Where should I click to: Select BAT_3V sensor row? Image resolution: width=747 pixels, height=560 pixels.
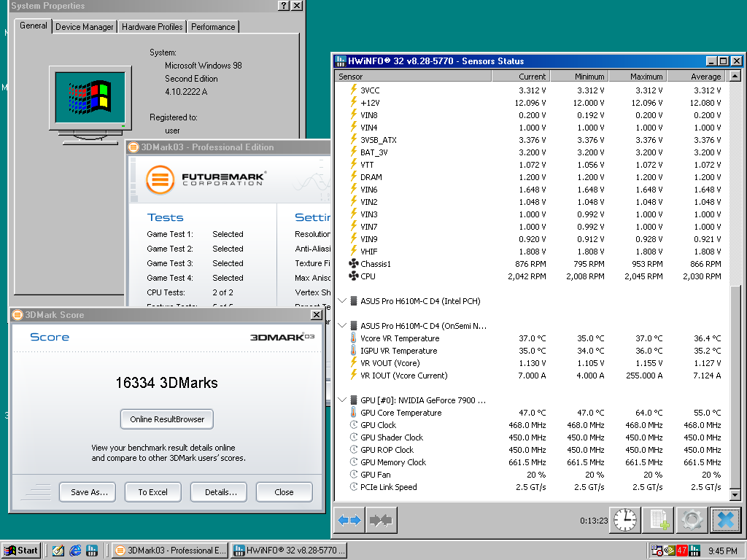532,152
